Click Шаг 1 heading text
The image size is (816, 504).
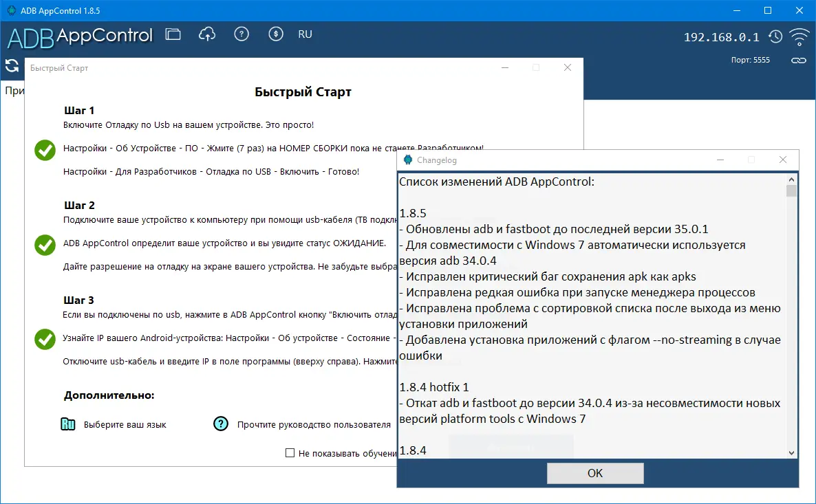(x=79, y=111)
